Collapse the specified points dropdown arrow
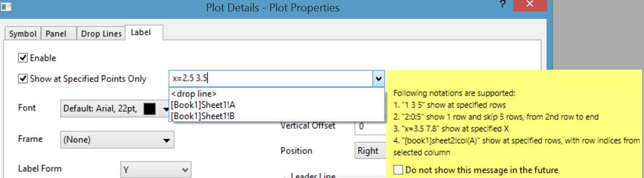Screen dimensions: 644x178 tap(379, 79)
